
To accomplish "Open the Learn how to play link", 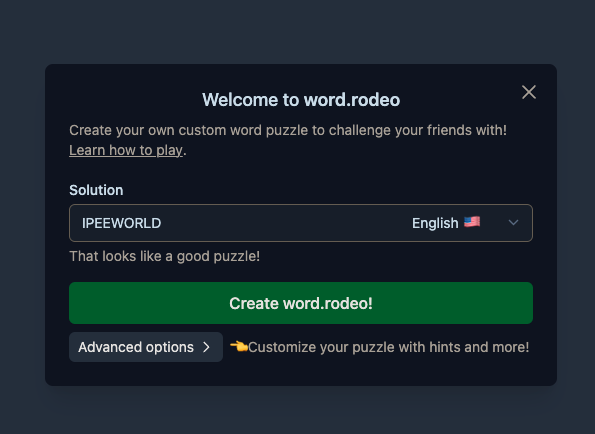I will coord(126,150).
